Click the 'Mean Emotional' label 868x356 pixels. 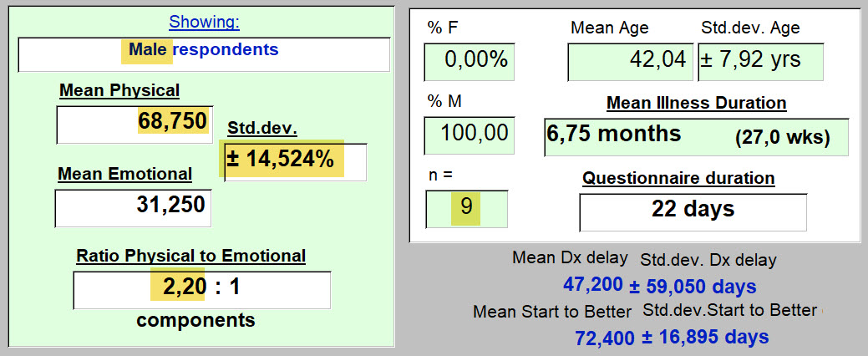tap(125, 174)
